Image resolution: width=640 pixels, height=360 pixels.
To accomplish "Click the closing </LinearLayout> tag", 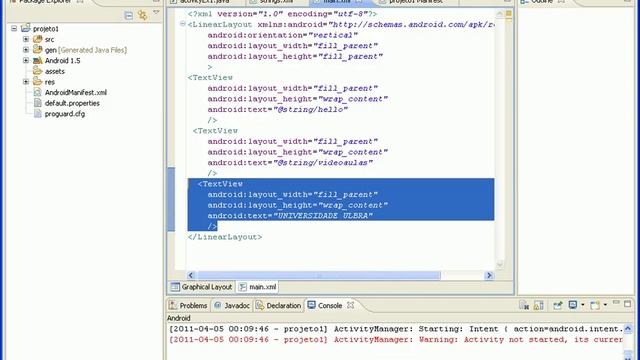I will [225, 237].
